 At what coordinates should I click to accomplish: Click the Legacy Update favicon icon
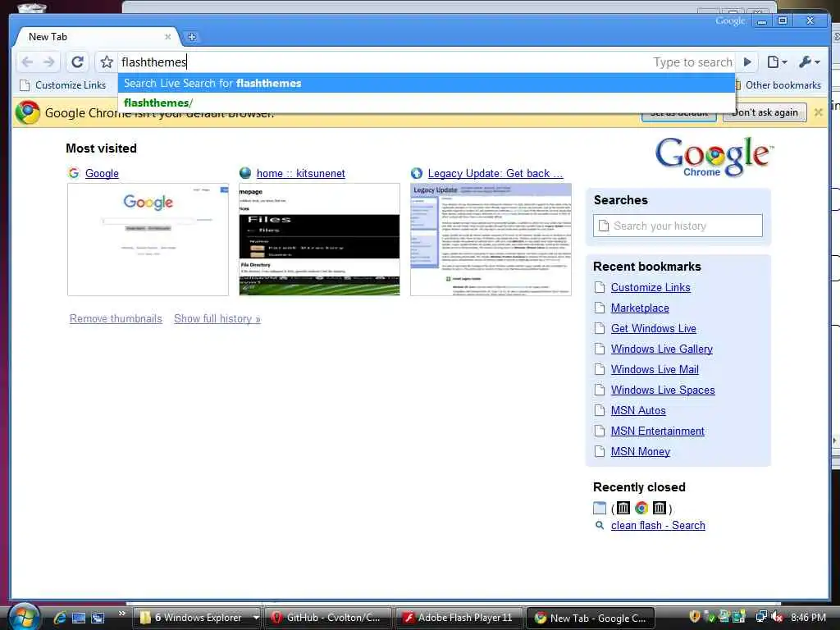pyautogui.click(x=416, y=173)
